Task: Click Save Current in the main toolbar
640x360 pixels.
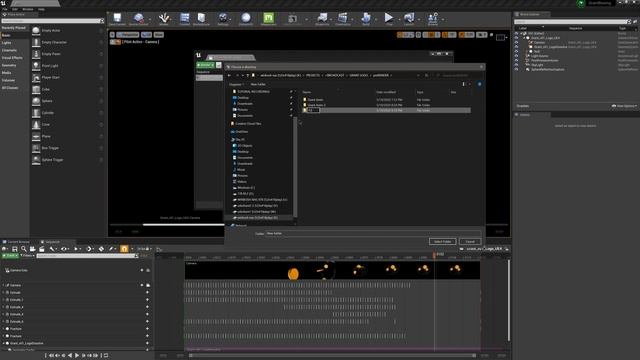Action: 117,18
